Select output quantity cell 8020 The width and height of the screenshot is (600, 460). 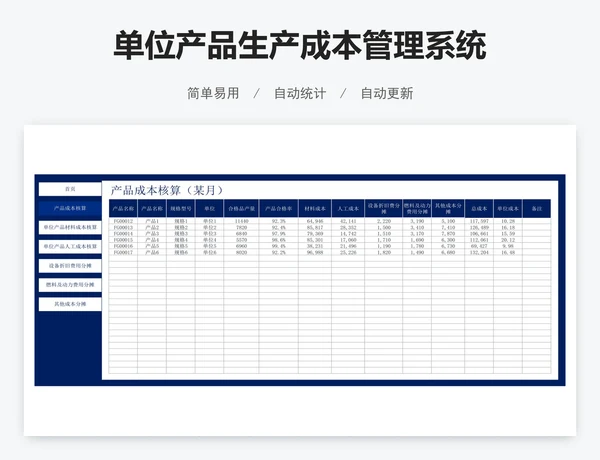(x=241, y=253)
